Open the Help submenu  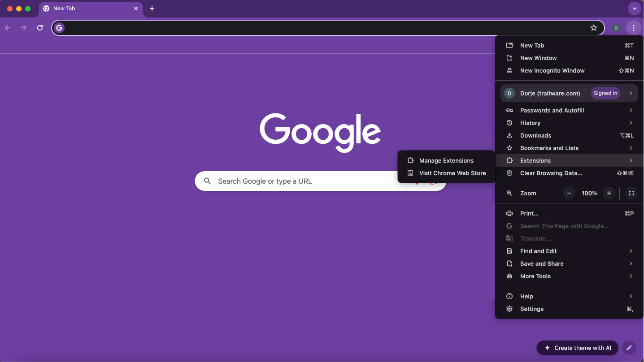569,296
